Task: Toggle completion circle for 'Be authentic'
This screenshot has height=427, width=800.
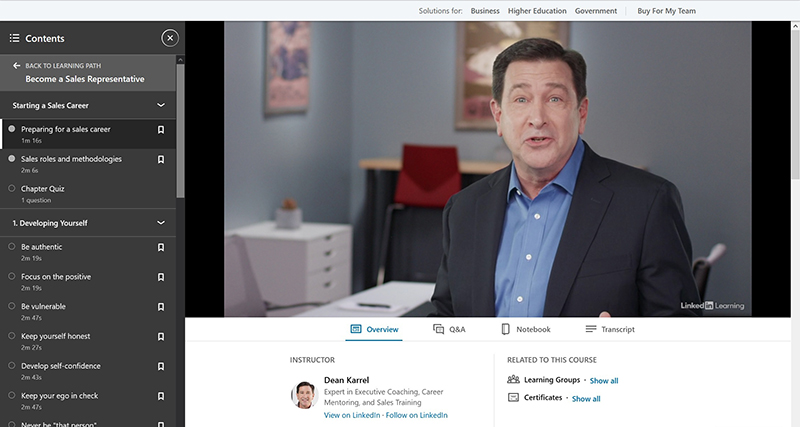Action: coord(12,246)
